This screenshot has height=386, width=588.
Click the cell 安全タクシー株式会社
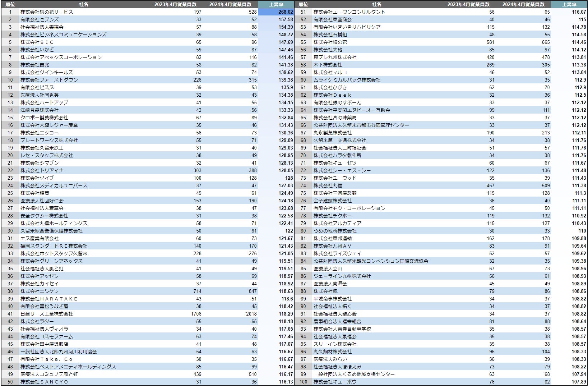tap(44, 216)
